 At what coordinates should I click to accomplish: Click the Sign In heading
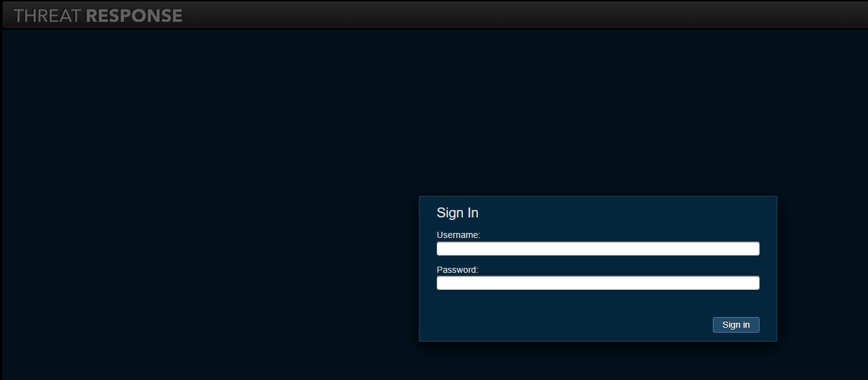click(457, 212)
